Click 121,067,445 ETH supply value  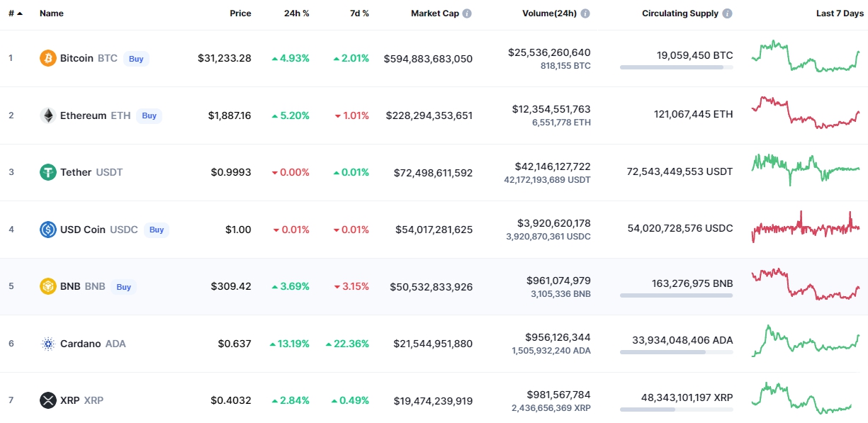click(x=694, y=114)
